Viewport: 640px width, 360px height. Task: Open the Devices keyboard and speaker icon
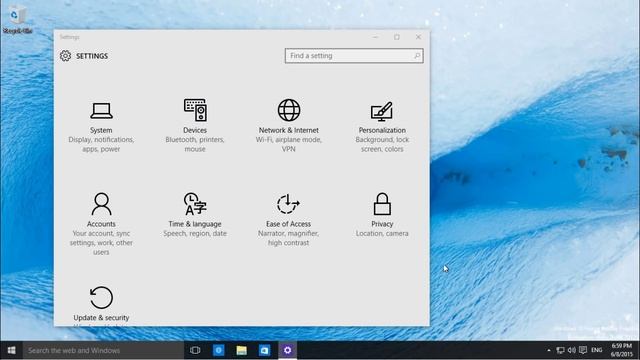[195, 110]
